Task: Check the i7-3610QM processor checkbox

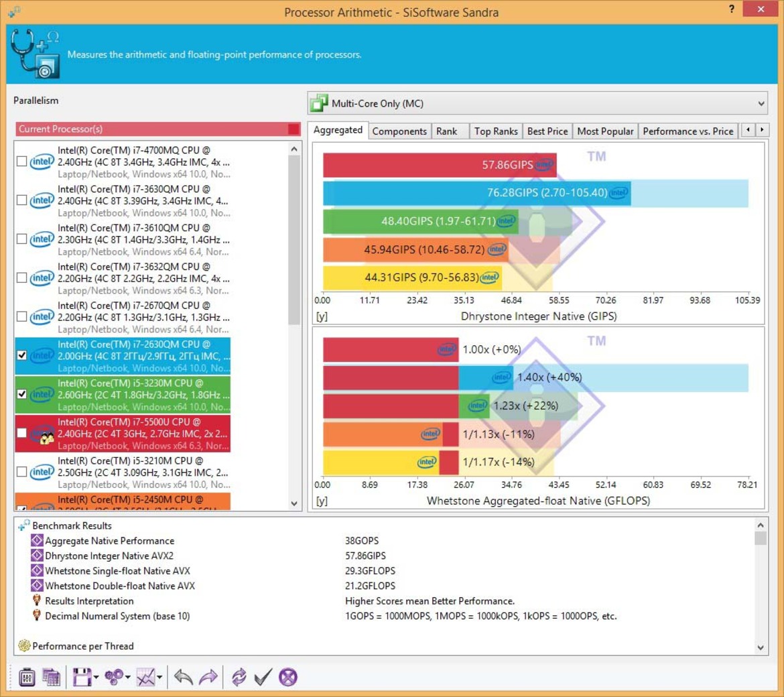Action: click(21, 239)
